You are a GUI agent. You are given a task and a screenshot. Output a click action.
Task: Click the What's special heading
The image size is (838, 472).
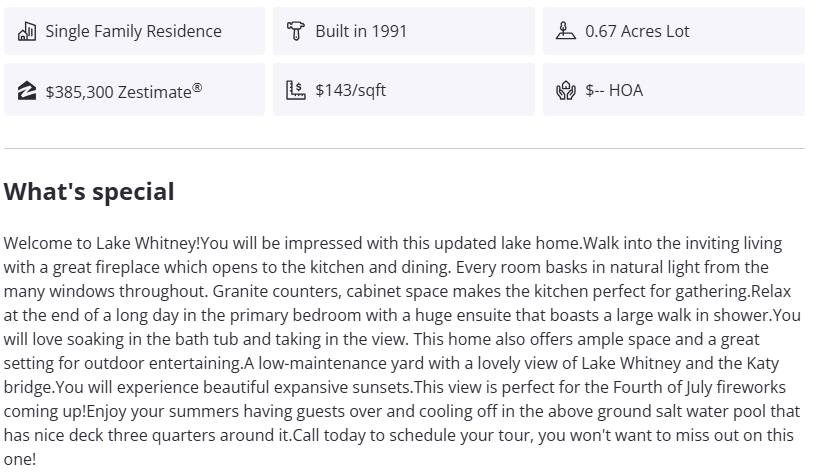tap(89, 191)
